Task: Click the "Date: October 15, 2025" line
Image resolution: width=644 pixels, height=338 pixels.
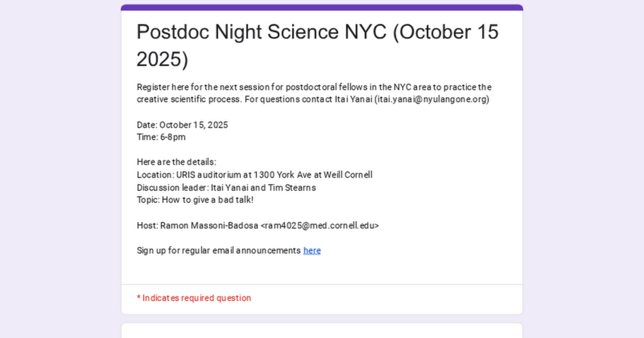Action: pyautogui.click(x=182, y=125)
